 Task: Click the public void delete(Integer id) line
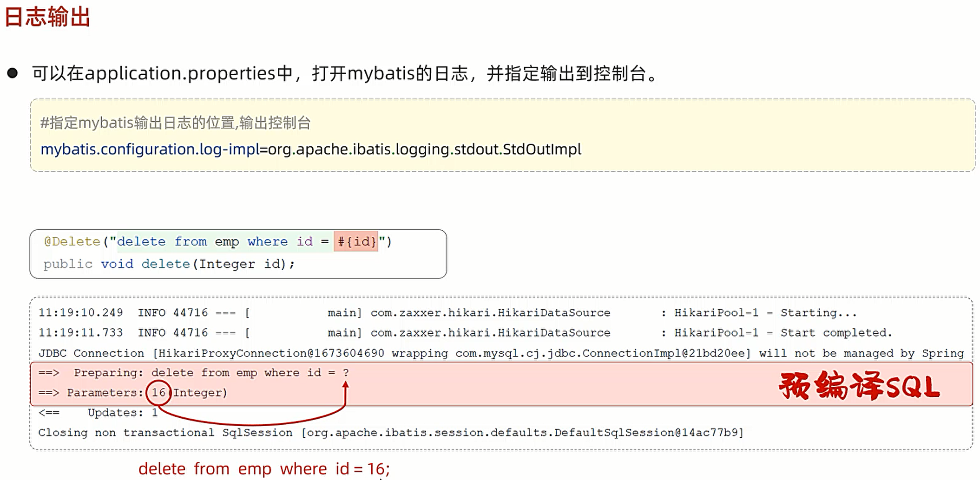coord(169,264)
